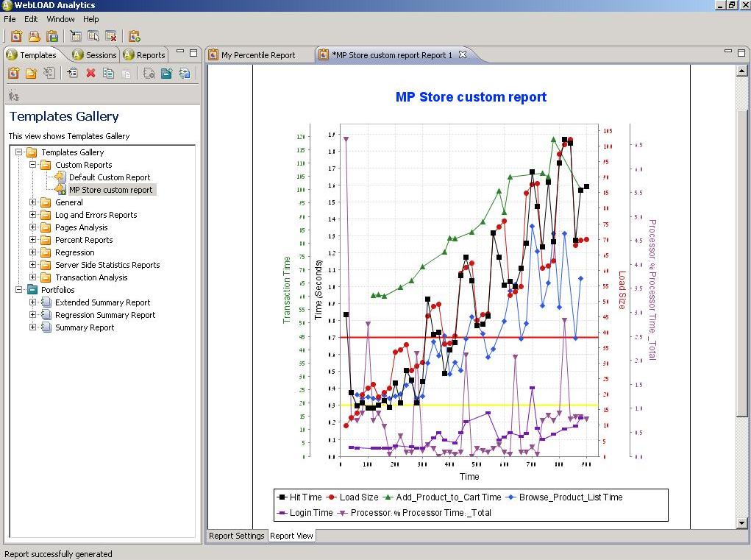Screen dimensions: 751x560
Task: Collapse the Portfolios node
Action: (18, 289)
